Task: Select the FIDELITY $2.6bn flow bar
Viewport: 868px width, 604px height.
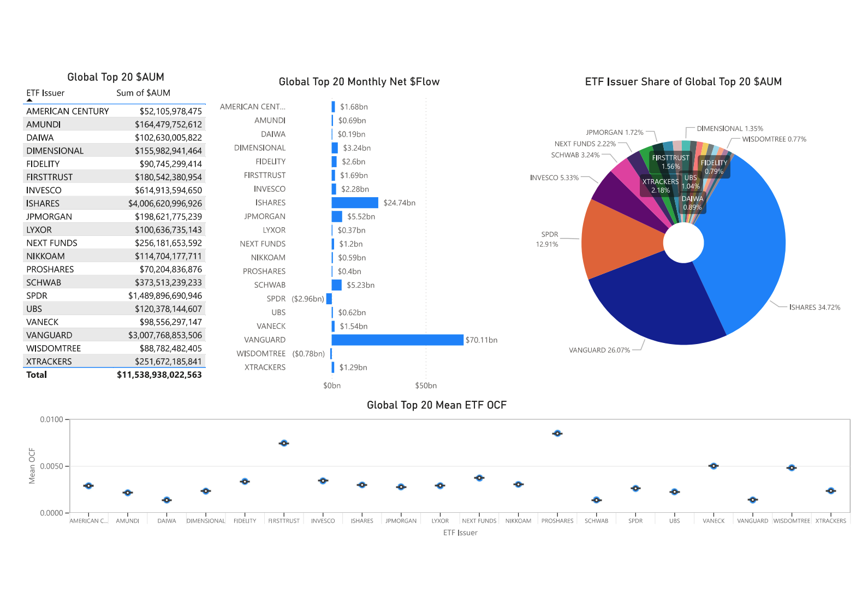Action: (334, 162)
